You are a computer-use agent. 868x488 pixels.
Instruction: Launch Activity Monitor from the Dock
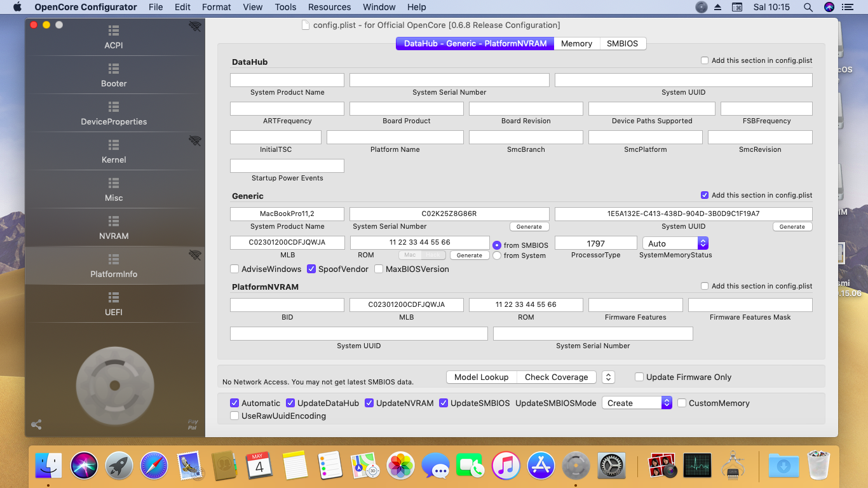(x=697, y=466)
